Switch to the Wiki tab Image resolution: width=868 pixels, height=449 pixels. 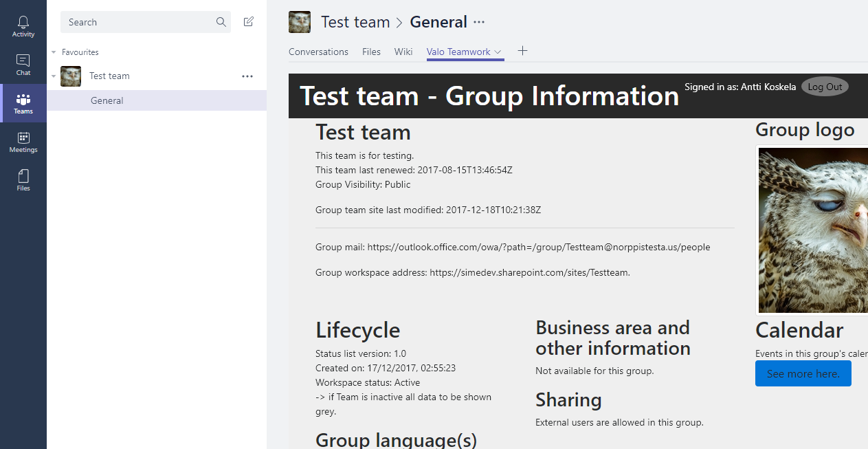403,52
